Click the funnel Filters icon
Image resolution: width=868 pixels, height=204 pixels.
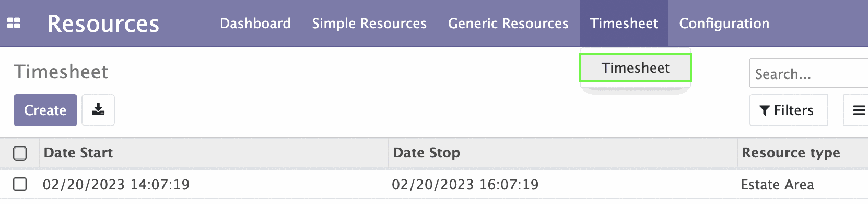point(765,110)
